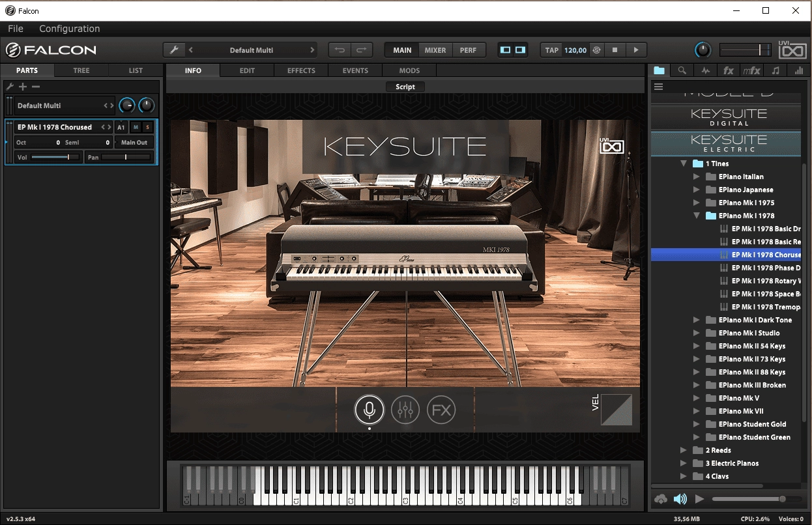Expand the 4 Clavs folder
Screen dimensions: 812x525
point(684,476)
